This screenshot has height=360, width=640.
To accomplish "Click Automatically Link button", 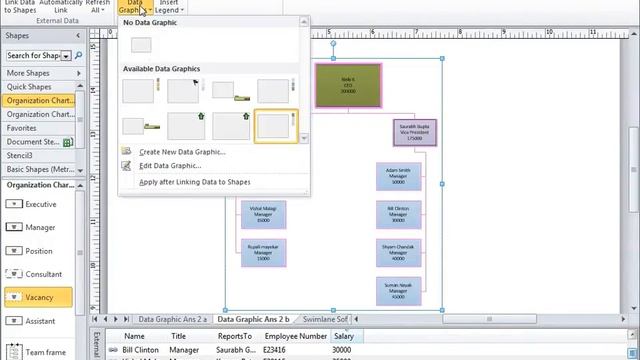I will (60, 7).
